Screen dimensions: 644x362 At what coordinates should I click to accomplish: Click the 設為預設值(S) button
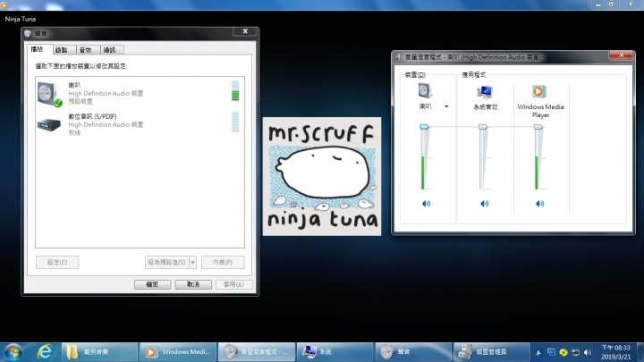[167, 262]
